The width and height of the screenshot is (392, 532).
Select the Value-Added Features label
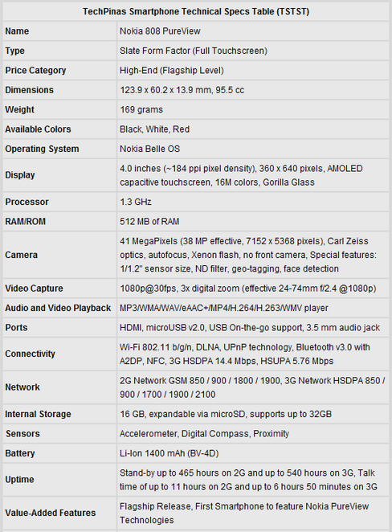(x=50, y=513)
